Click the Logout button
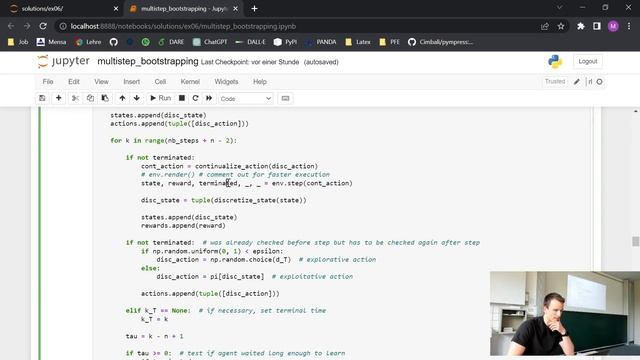This screenshot has width=640, height=360. 587,61
